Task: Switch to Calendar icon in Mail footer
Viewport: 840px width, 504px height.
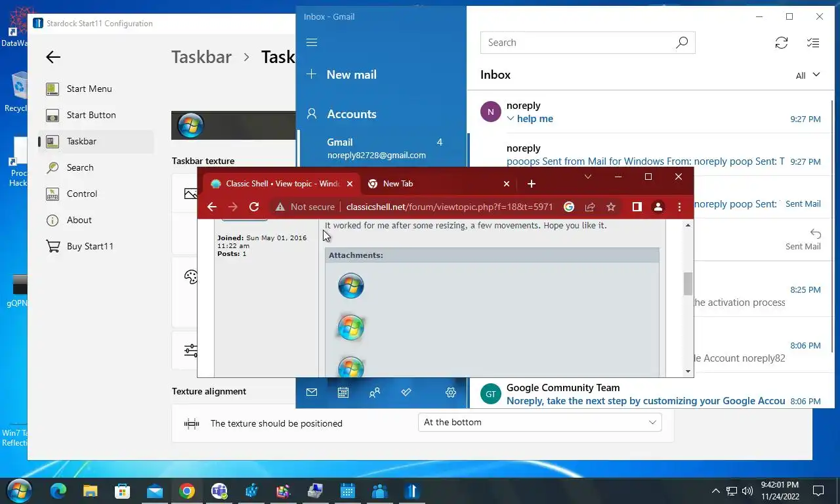Action: click(343, 392)
